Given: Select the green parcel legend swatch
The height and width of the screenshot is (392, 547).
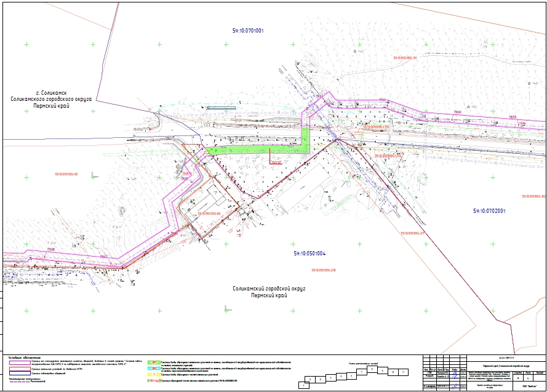Looking at the screenshot, I should click(154, 362).
